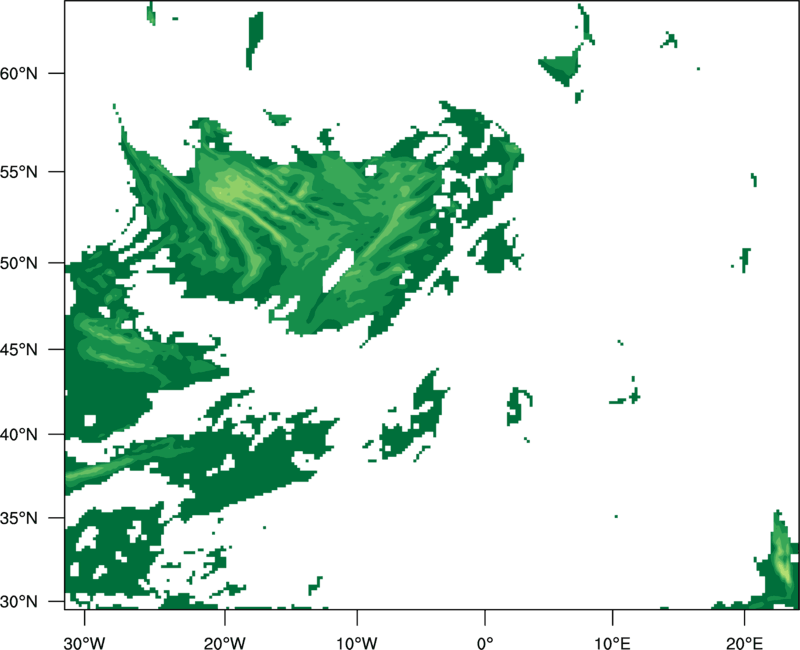This screenshot has width=800, height=650.
Task: Click the 10°W longitude label
Action: [x=357, y=643]
